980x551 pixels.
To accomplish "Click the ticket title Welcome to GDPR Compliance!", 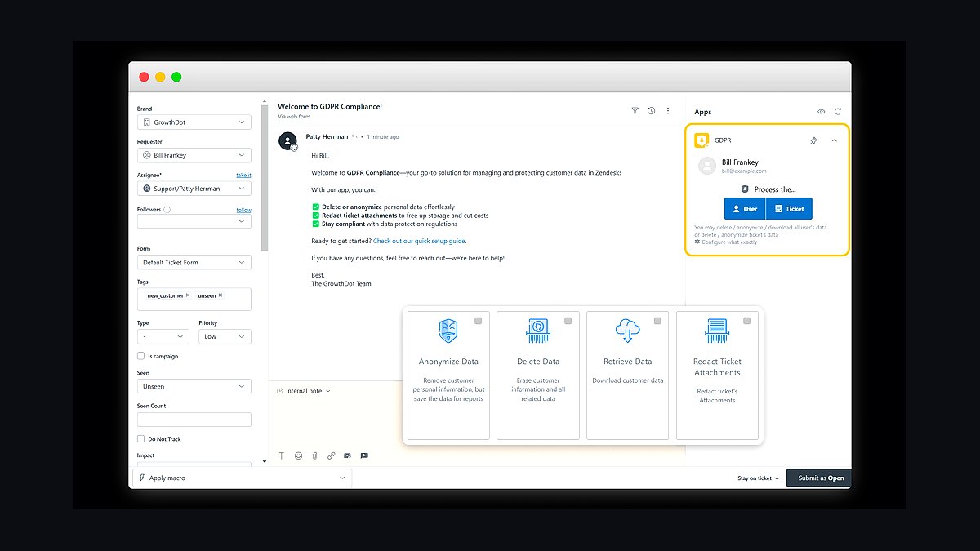I will 330,107.
